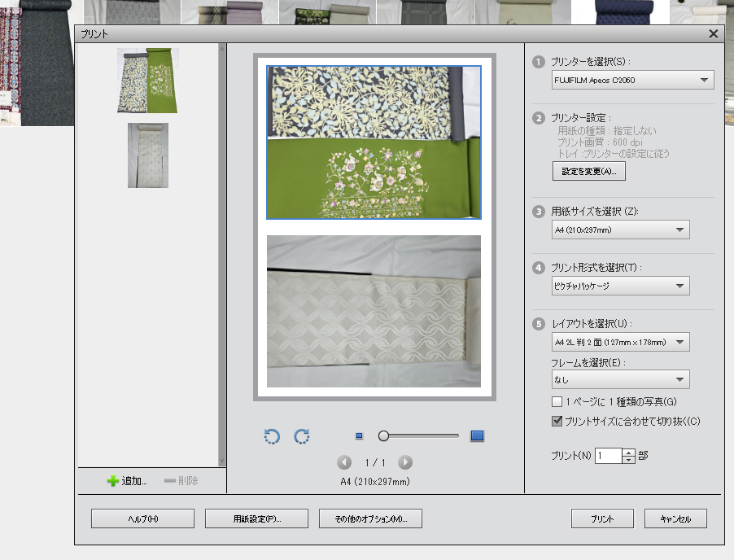Viewport: 734px width, 560px height.
Task: Open the プリント形式 ピクチャパッケージ dropdown
Action: click(620, 286)
